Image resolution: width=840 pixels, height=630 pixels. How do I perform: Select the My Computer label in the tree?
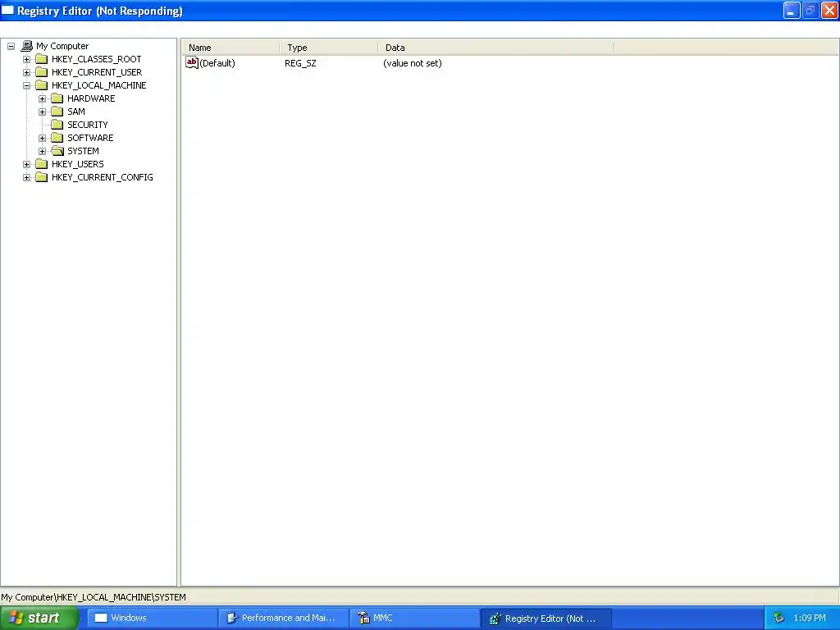[62, 46]
